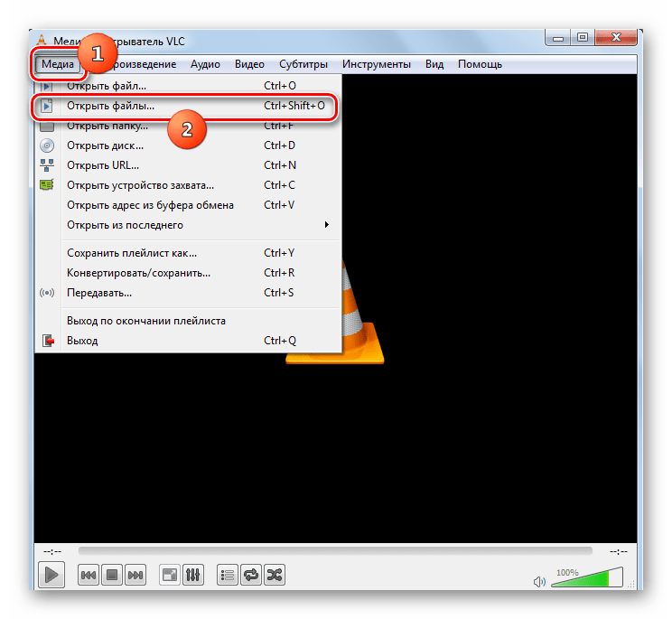672x619 pixels.
Task: Click the disc icon beside Открыть диск
Action: pyautogui.click(x=47, y=145)
